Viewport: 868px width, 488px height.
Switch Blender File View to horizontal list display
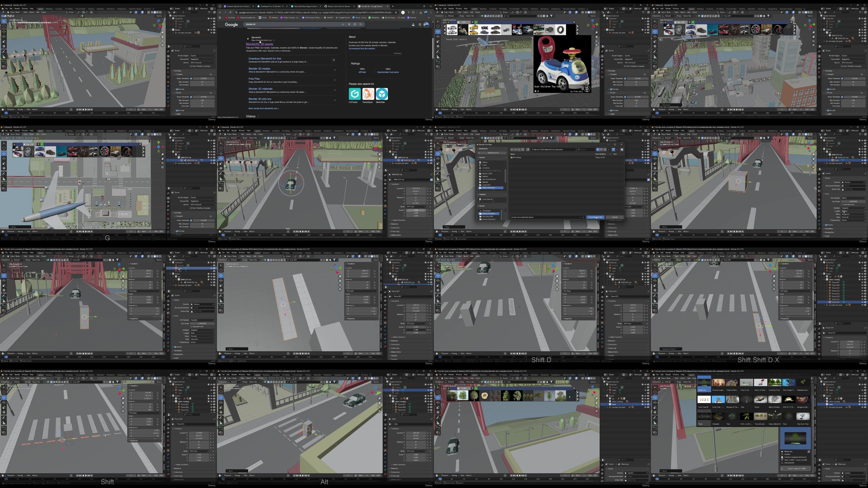tap(601, 150)
